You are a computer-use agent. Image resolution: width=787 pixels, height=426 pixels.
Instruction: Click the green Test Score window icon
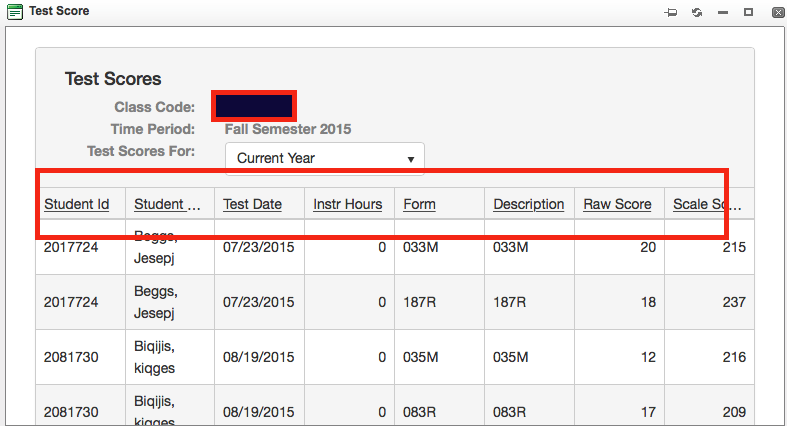click(15, 12)
